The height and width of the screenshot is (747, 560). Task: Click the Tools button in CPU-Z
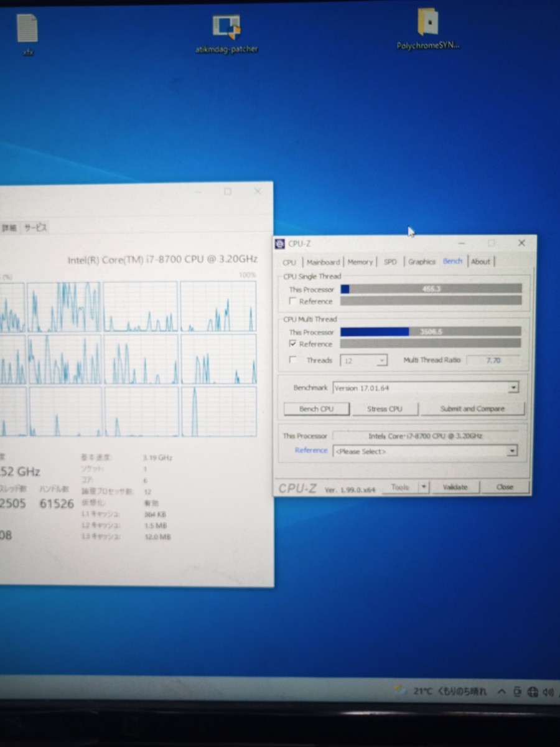pyautogui.click(x=399, y=487)
